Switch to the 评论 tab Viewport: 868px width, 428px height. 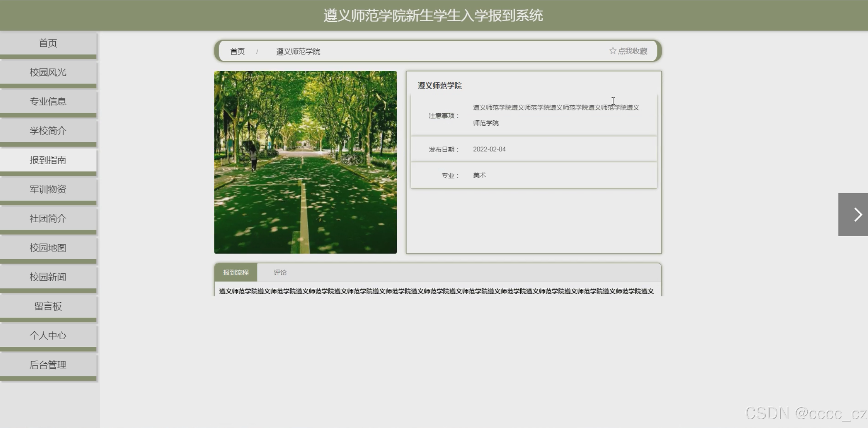(280, 273)
